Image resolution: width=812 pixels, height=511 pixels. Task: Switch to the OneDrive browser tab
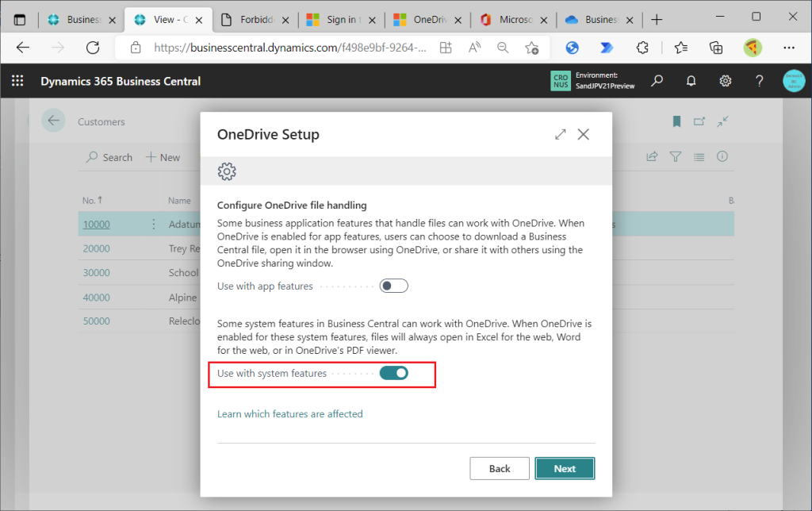coord(427,20)
